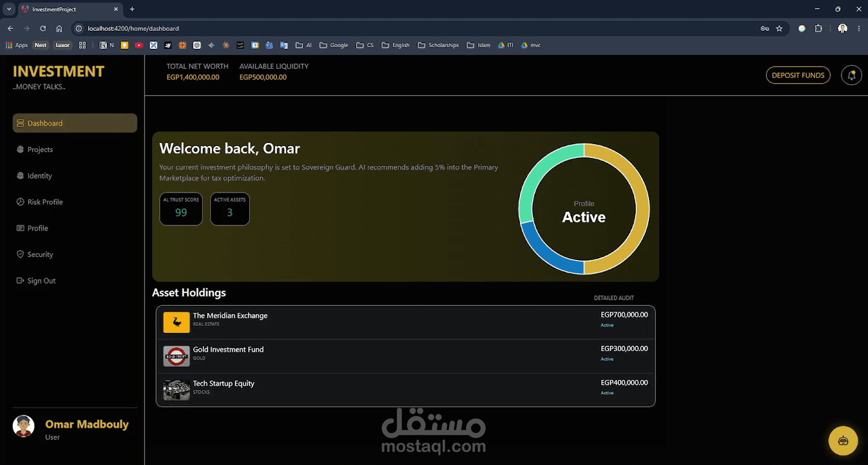
Task: Open notifications via the bell icon
Action: (851, 75)
